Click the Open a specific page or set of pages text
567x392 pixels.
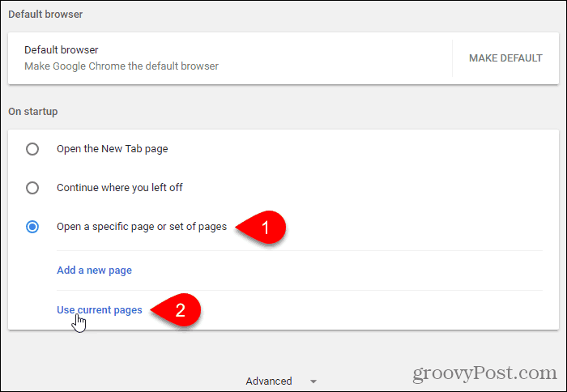point(142,227)
